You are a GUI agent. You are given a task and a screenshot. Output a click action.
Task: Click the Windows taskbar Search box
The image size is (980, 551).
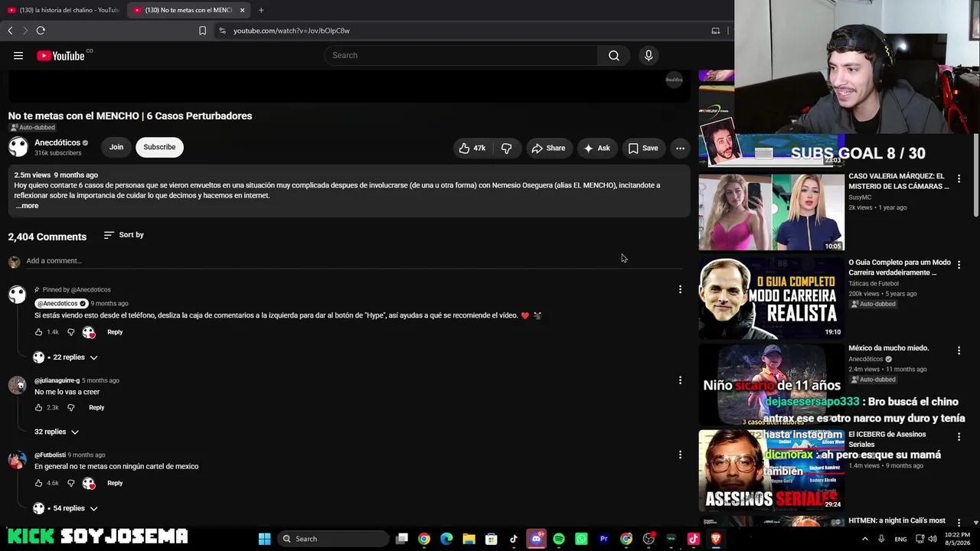coord(332,539)
